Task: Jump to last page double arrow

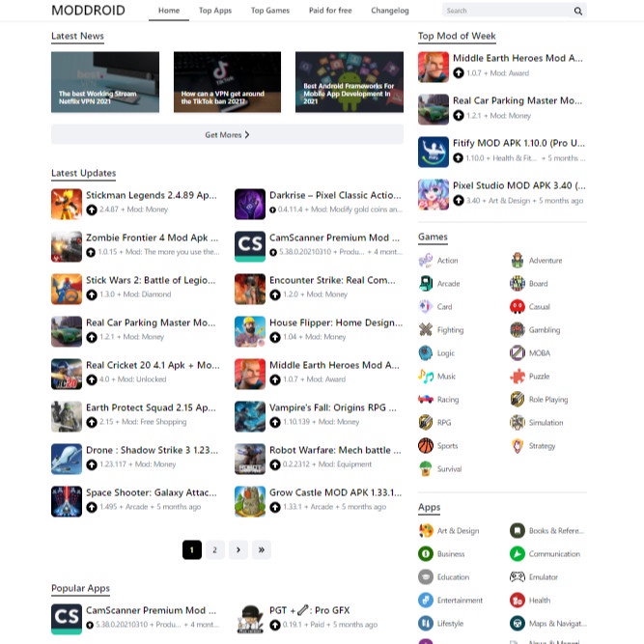Action: pyautogui.click(x=262, y=549)
